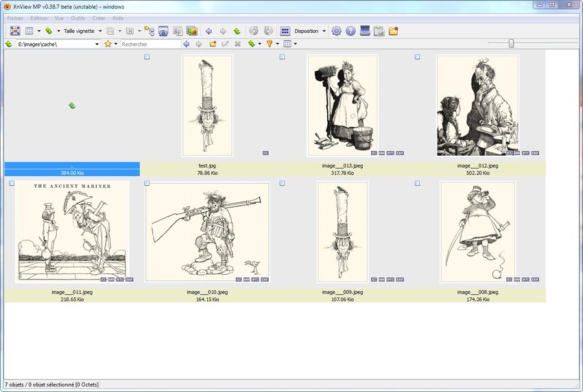Expand the filter funnel dropdown arrow

pyautogui.click(x=277, y=44)
